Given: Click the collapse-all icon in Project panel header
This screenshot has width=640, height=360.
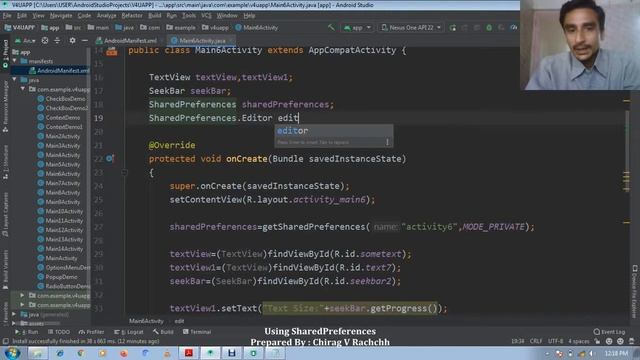Looking at the screenshot, I should click(x=57, y=40).
